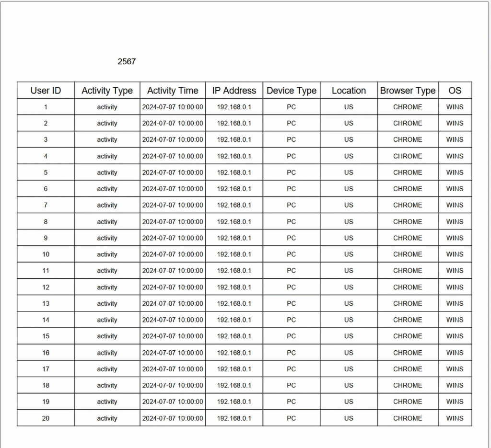Click User ID cell 12
This screenshot has height=448, width=491.
pyautogui.click(x=46, y=287)
